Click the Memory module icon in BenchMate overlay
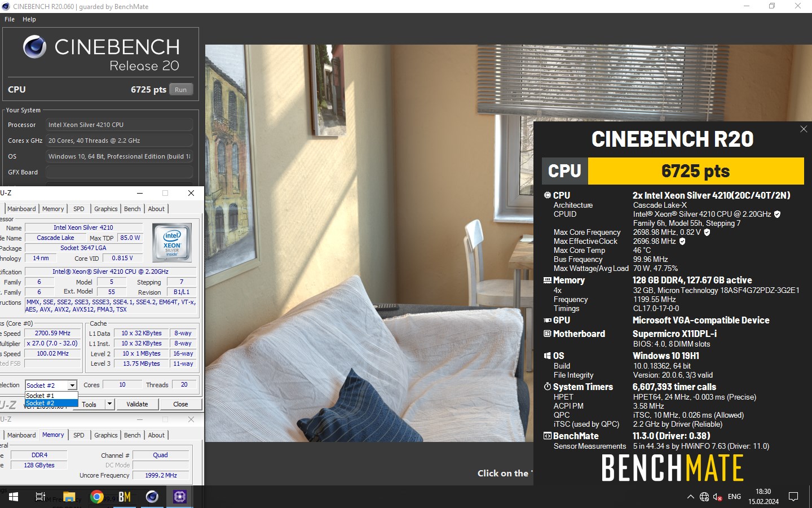The height and width of the screenshot is (508, 812). tap(547, 280)
